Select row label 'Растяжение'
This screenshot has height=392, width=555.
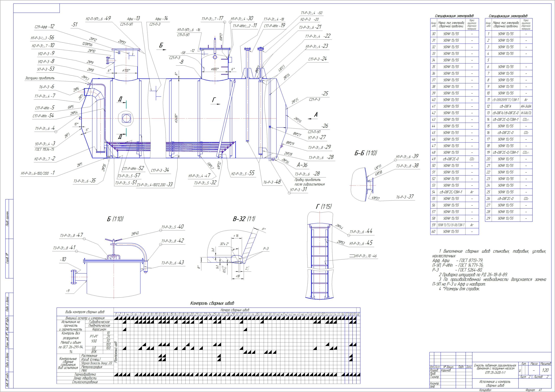pyautogui.click(x=90, y=356)
